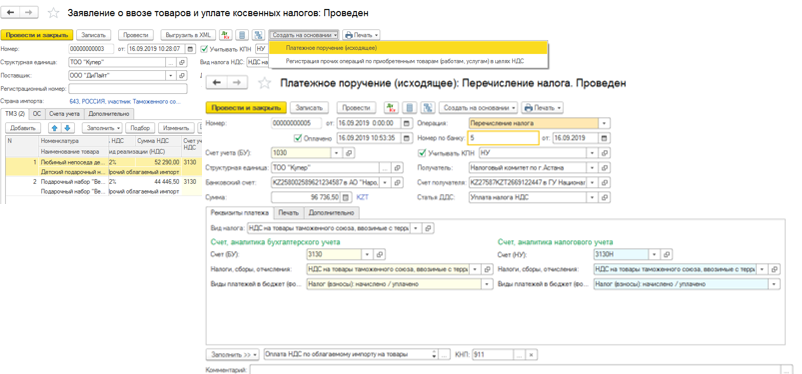Clear the КНП 911 field
802x374 pixels.
pyautogui.click(x=531, y=354)
